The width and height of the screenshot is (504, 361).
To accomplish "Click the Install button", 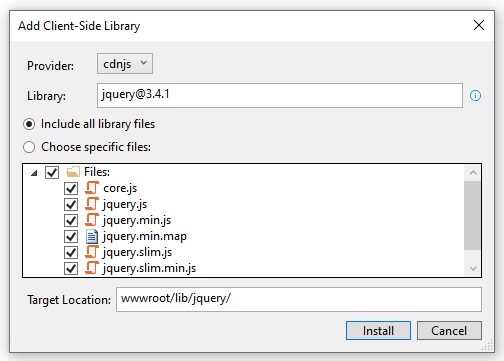I will pyautogui.click(x=378, y=331).
